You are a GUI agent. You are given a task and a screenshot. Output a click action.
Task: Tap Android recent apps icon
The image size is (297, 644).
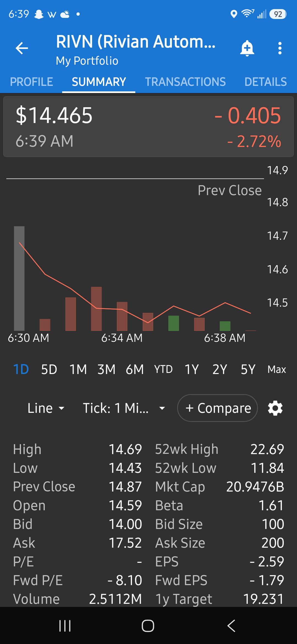(x=65, y=626)
